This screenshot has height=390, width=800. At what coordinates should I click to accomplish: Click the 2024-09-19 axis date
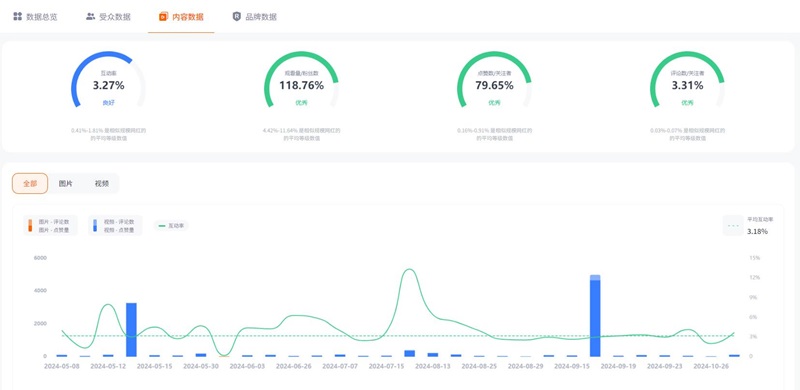pyautogui.click(x=618, y=366)
